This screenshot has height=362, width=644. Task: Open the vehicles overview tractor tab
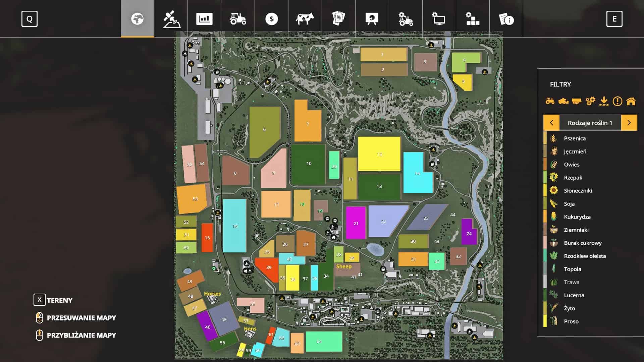pyautogui.click(x=238, y=19)
